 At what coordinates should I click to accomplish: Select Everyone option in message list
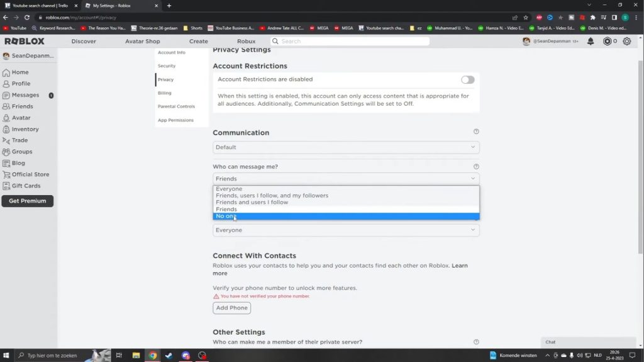coord(346,189)
